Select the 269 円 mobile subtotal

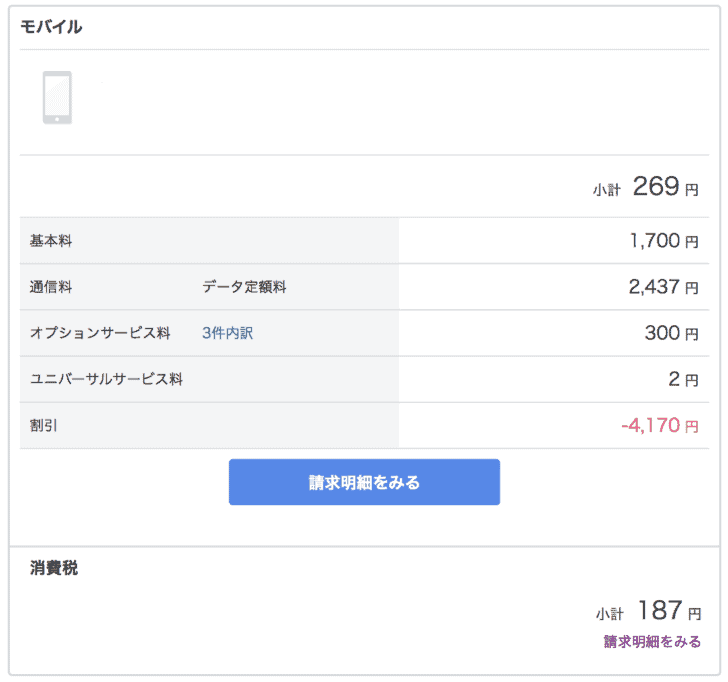click(x=666, y=187)
